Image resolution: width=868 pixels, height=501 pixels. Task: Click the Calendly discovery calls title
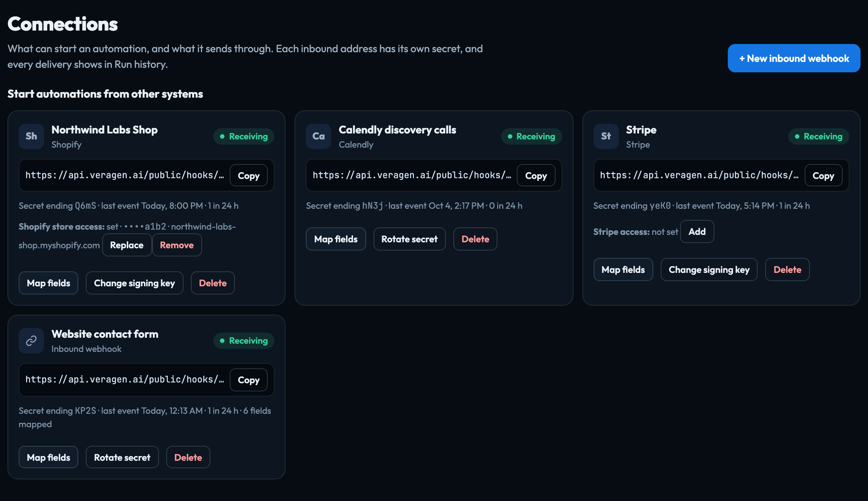tap(397, 130)
